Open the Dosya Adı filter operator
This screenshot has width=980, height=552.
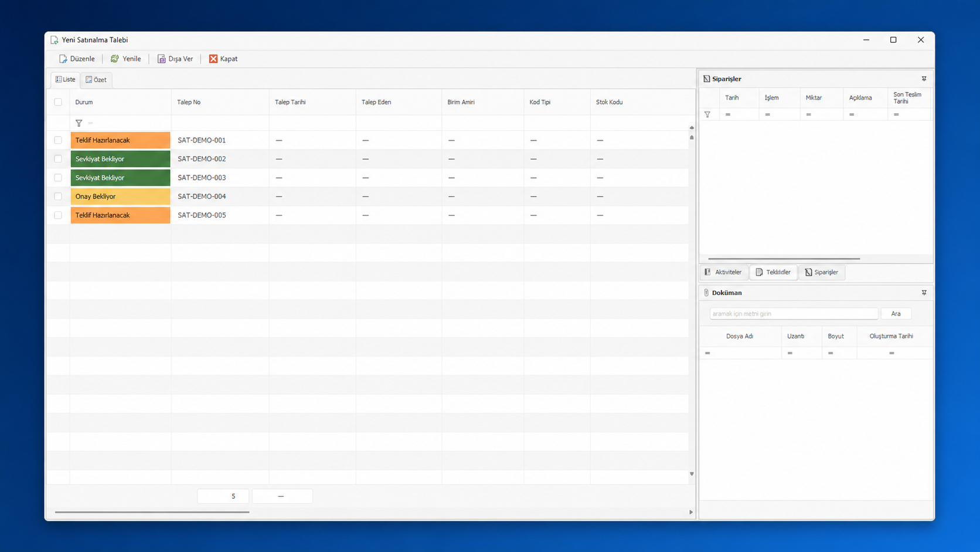(707, 353)
